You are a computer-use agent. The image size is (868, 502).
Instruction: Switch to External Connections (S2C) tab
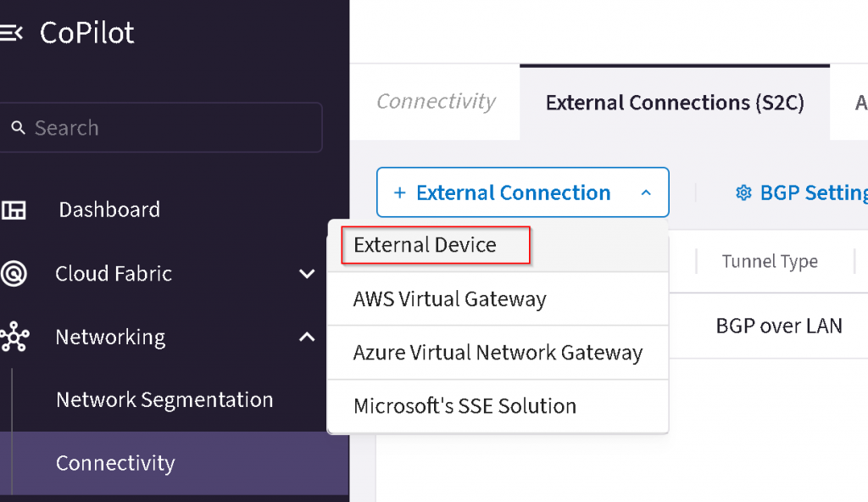pos(675,103)
